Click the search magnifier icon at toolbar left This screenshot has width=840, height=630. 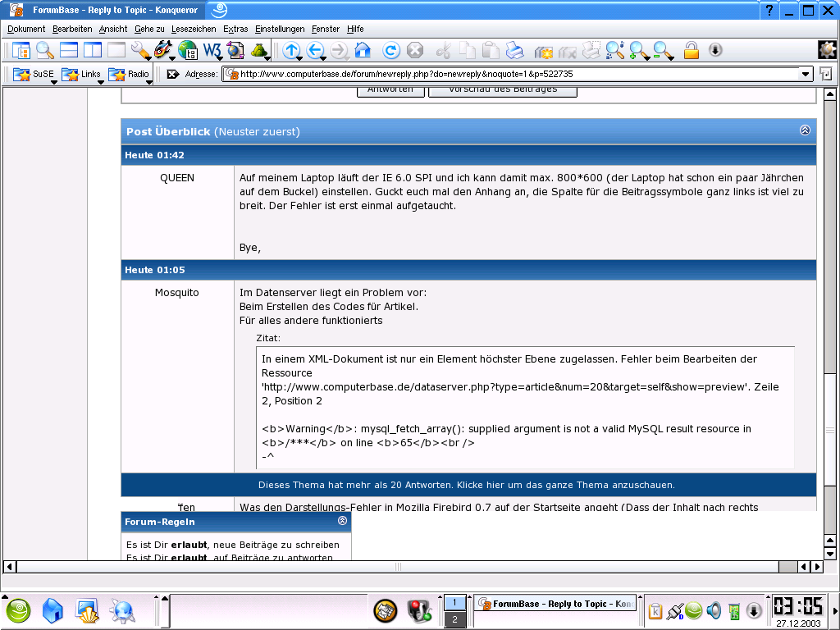[x=45, y=50]
